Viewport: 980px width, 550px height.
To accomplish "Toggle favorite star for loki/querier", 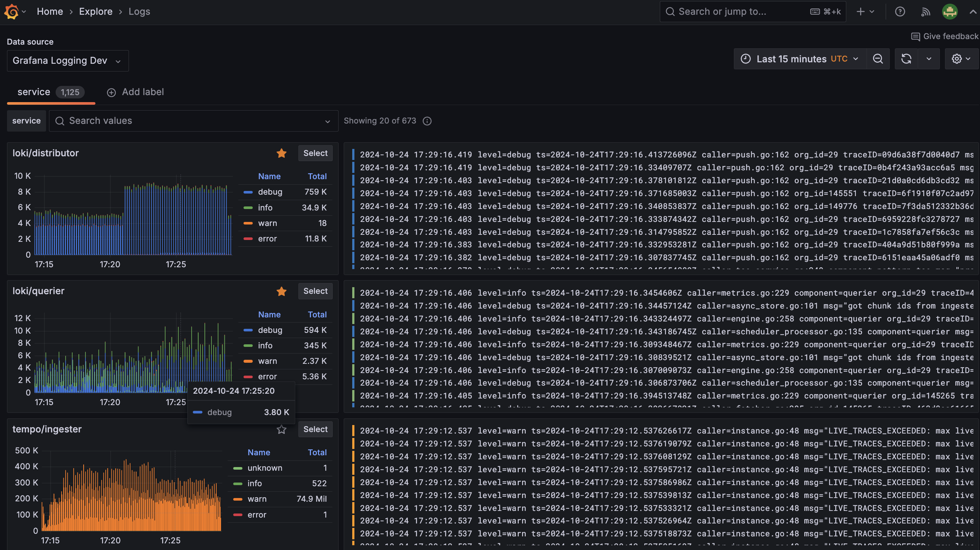I will click(281, 292).
